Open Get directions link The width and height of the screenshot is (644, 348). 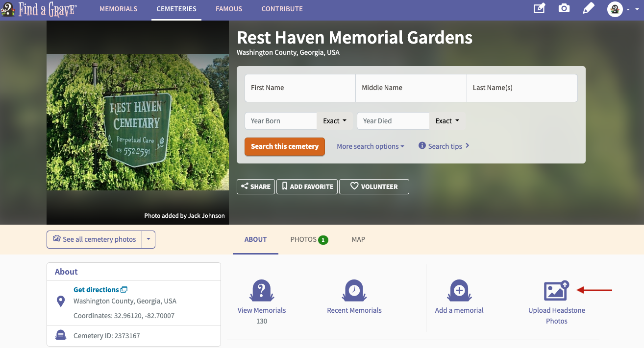[100, 290]
